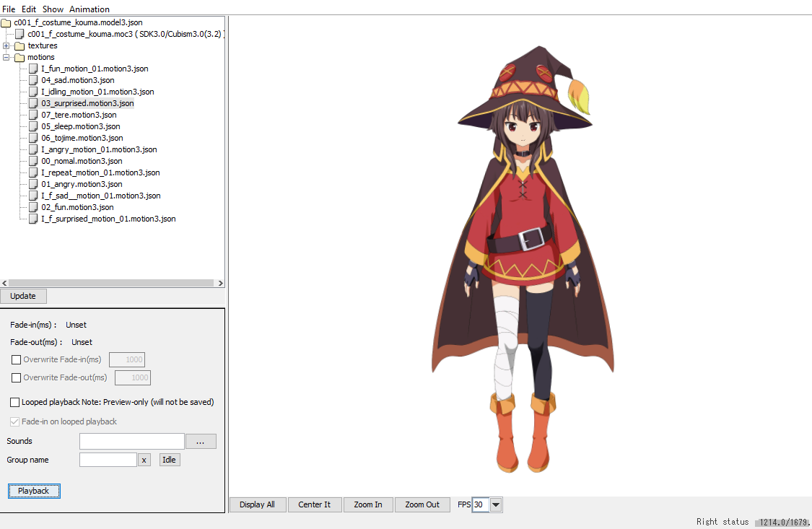Expand the textures folder node
The width and height of the screenshot is (812, 529).
[6, 45]
